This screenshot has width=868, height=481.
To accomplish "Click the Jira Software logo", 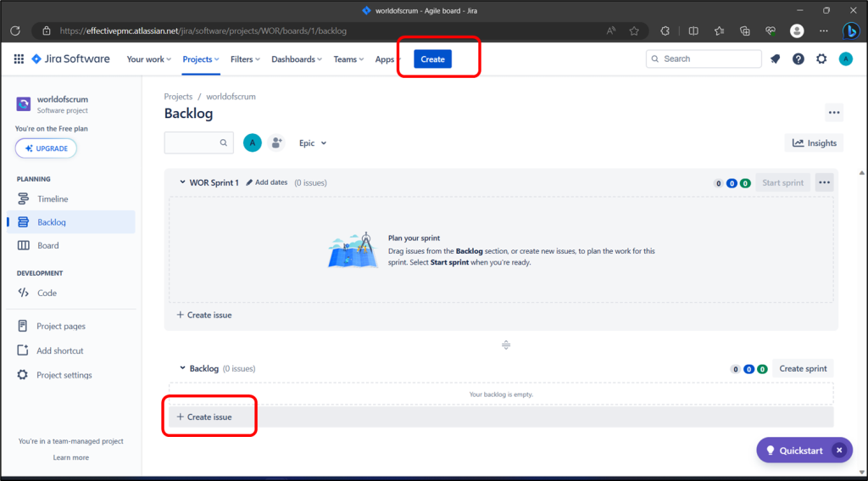I will [x=70, y=59].
